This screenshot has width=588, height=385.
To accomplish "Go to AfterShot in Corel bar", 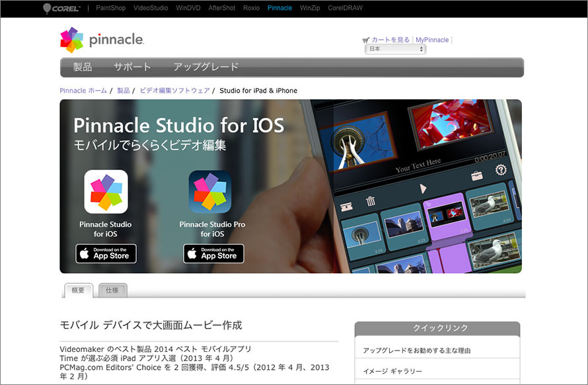I will tap(222, 8).
